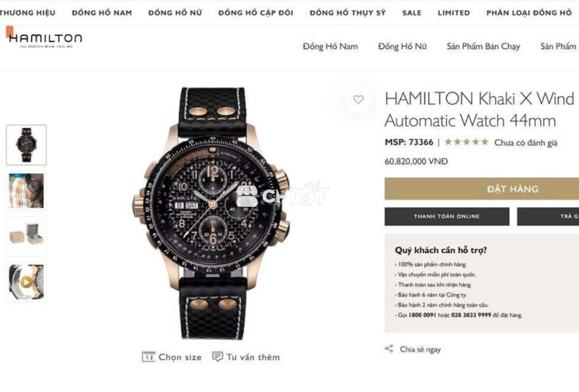Add watch to wishlist with heart icon

click(358, 99)
